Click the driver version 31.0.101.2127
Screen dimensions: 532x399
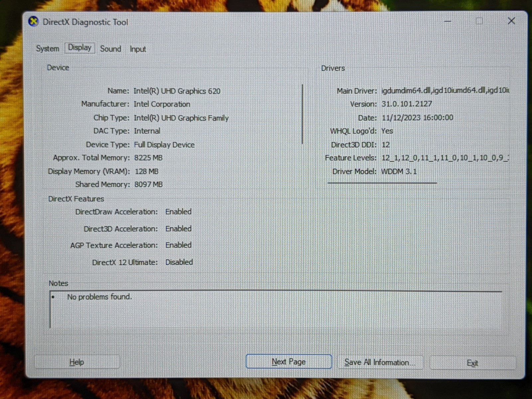click(407, 104)
